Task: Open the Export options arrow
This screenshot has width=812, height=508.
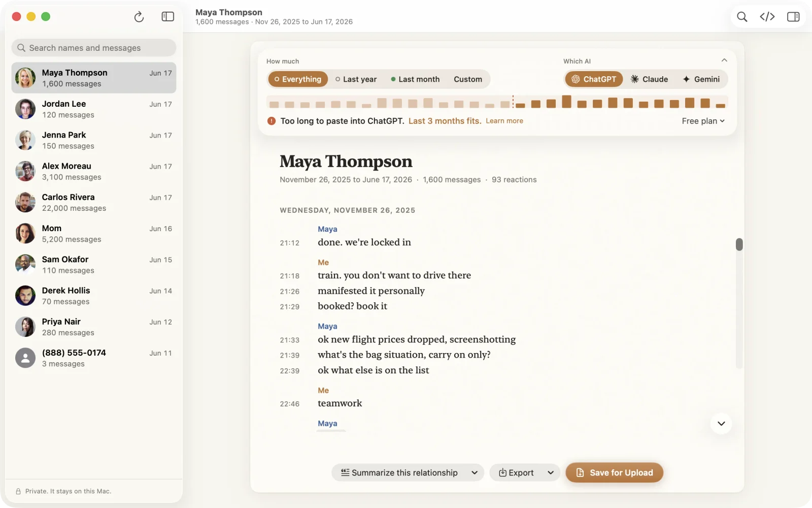Action: tap(551, 472)
